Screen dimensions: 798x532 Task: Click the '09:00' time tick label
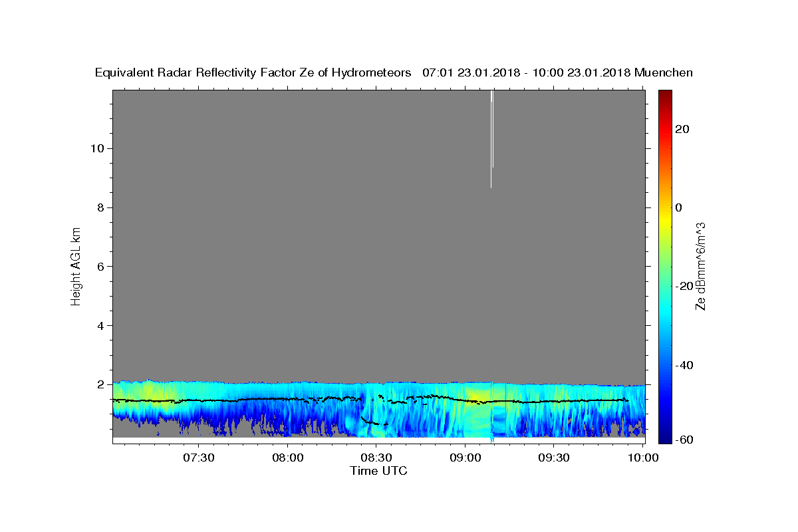pos(465,458)
